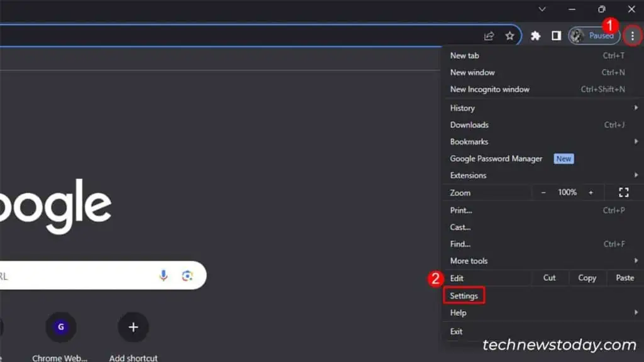The width and height of the screenshot is (644, 362).
Task: Open the Chrome Web Store shortcut
Action: (x=60, y=327)
